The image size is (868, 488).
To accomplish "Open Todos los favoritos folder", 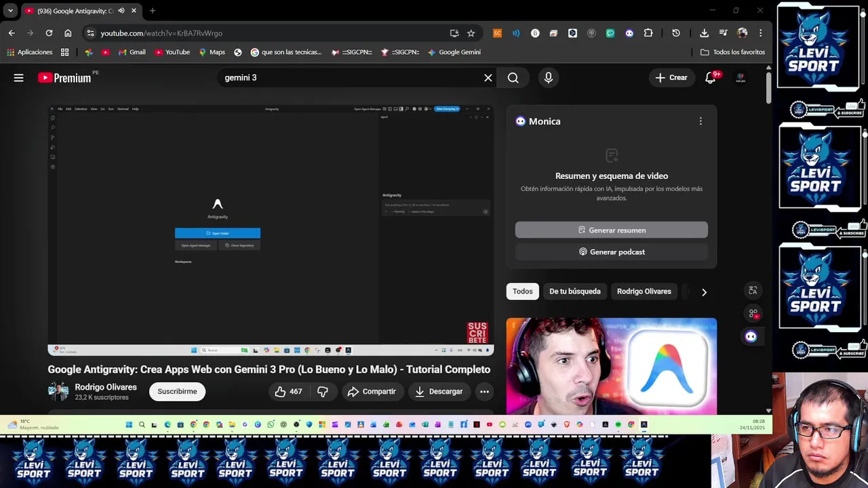I will (x=732, y=52).
